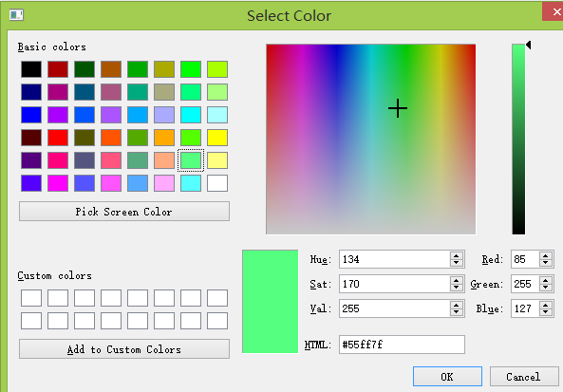Choose the first custom color slot

[x=31, y=298]
